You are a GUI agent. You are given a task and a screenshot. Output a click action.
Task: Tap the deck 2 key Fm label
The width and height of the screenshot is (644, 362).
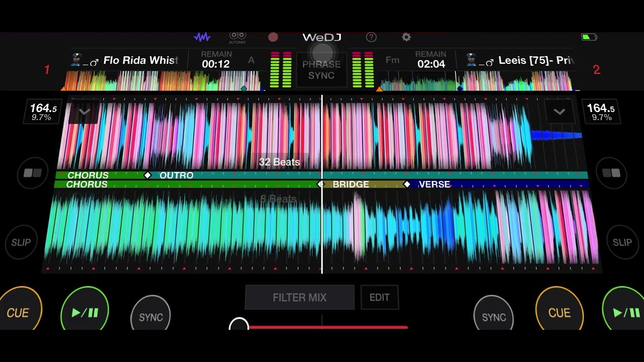point(392,60)
